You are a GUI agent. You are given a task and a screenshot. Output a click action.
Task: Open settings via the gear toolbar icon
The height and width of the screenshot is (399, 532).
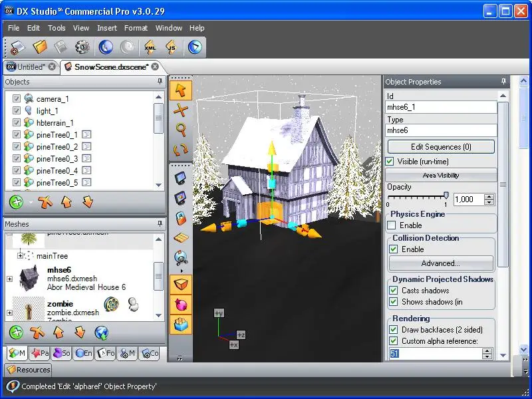click(x=82, y=47)
